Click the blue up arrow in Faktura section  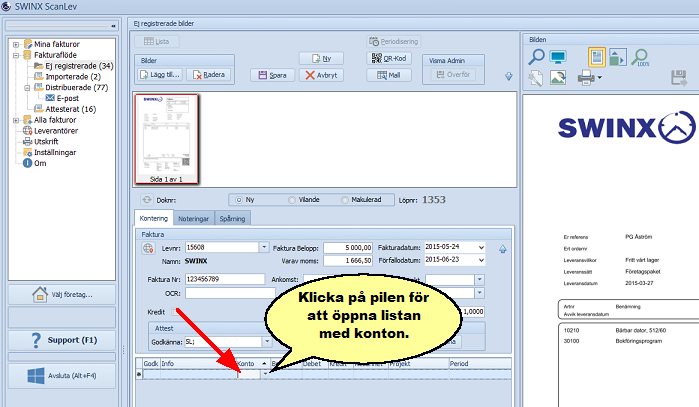tap(503, 249)
